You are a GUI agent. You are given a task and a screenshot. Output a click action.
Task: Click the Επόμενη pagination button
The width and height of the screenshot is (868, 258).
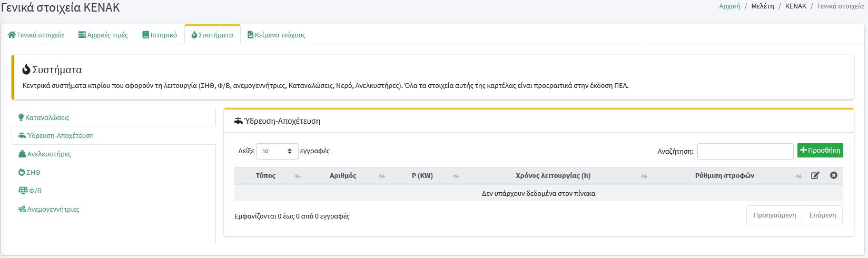tap(822, 215)
